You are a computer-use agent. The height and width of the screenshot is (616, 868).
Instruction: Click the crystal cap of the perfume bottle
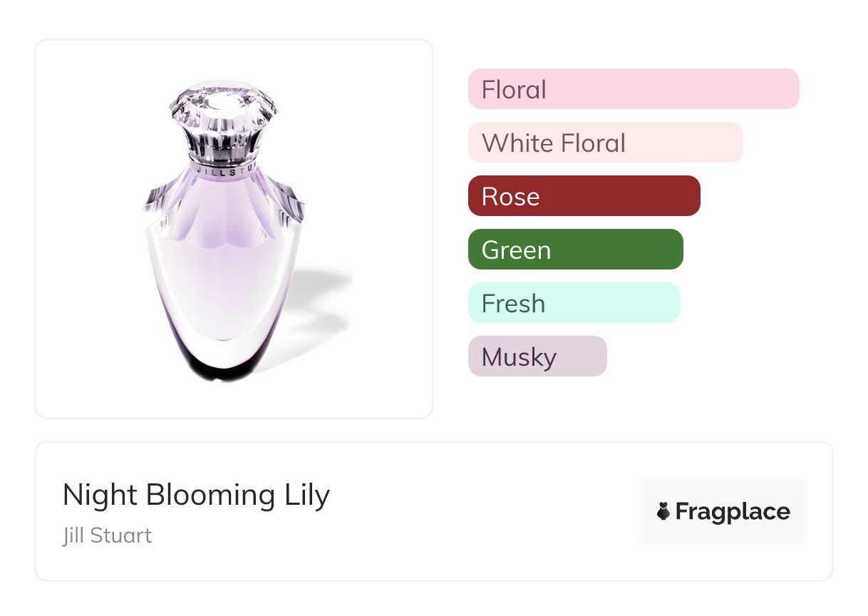[x=223, y=113]
